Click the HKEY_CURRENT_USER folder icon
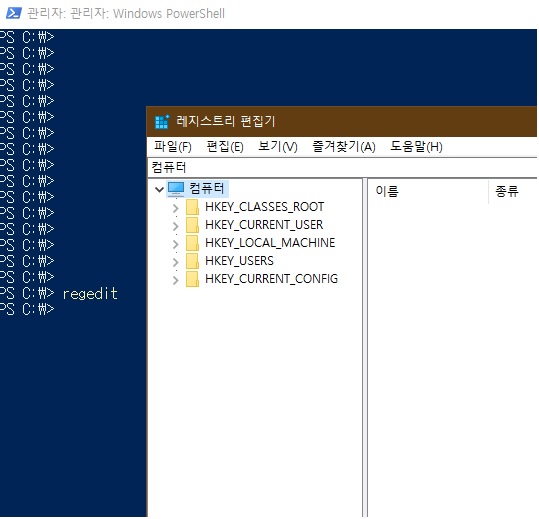This screenshot has width=539, height=519. pyautogui.click(x=192, y=225)
